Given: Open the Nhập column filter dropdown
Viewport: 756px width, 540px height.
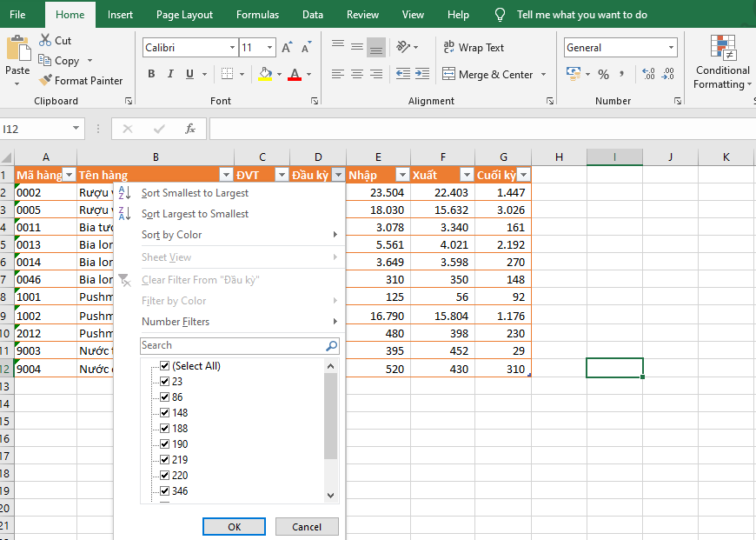Looking at the screenshot, I should 401,175.
